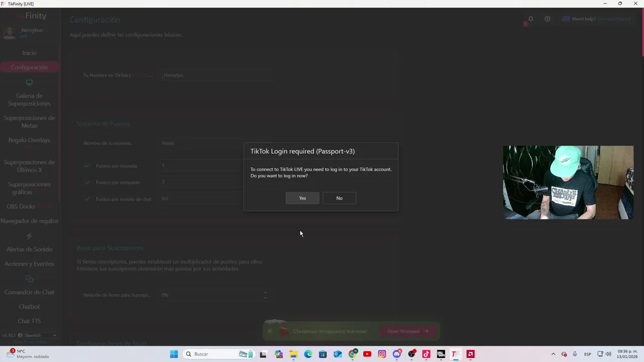Open the help question-mark icon

coord(547,19)
